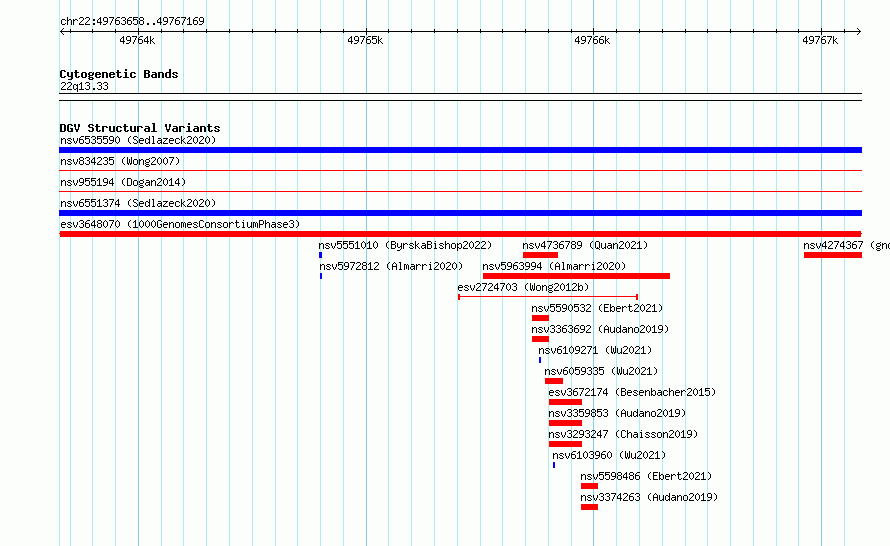Viewport: 890px width, 546px height.
Task: Select the red bar under nsv3374263
Action: pos(589,507)
